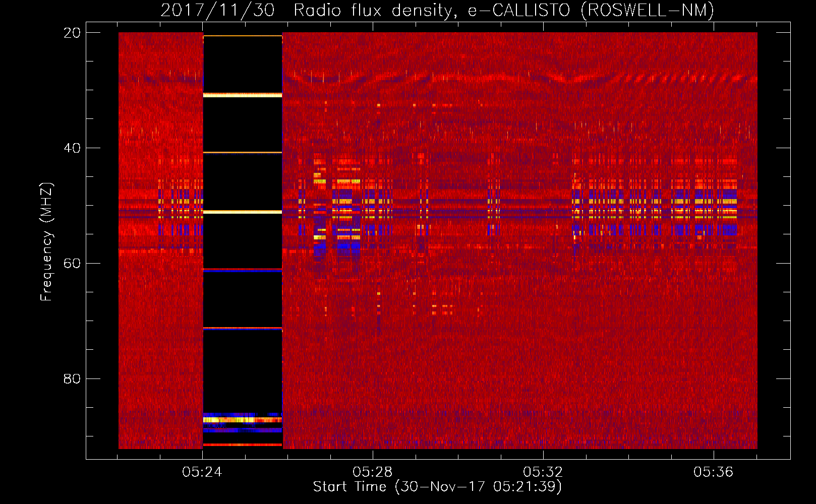
Task: Click the 05:28 time tick label
Action: [373, 472]
